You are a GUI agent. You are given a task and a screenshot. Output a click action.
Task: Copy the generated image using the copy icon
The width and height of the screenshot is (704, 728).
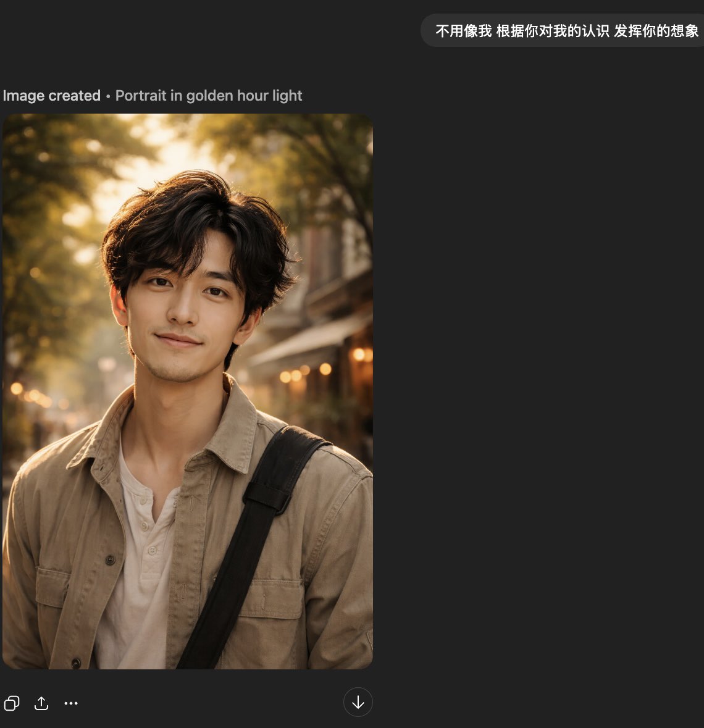pos(12,703)
